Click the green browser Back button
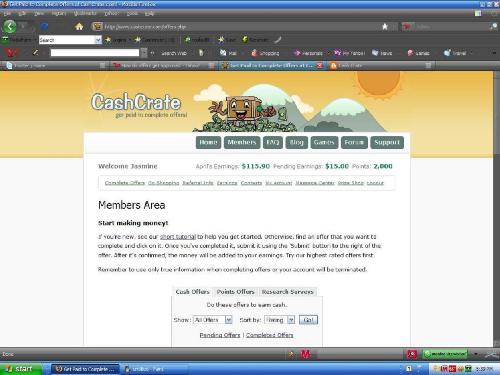 coord(10,26)
